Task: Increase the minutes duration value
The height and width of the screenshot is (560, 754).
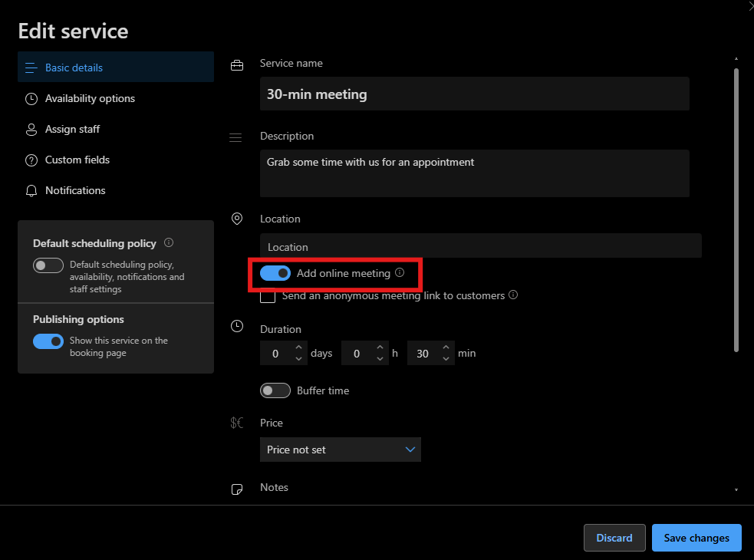Action: (x=446, y=348)
